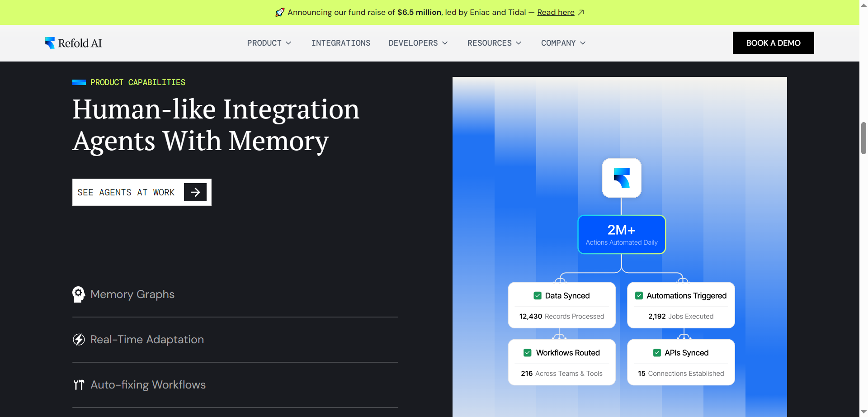Select the INTEGRATIONS menu item
868x417 pixels.
pyautogui.click(x=341, y=43)
